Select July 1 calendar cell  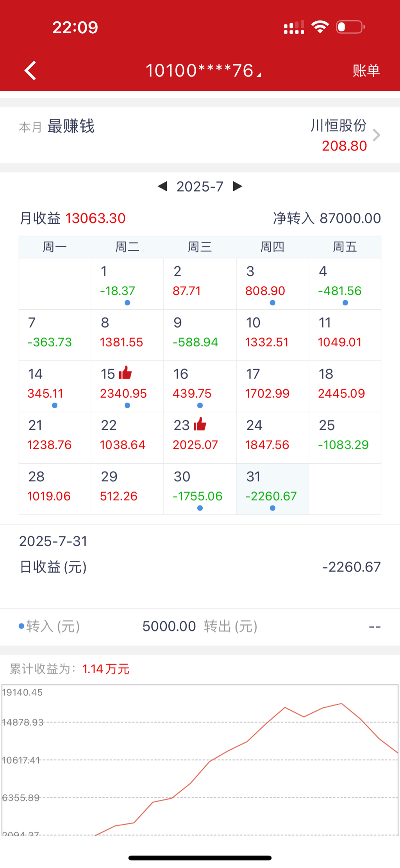pyautogui.click(x=127, y=283)
